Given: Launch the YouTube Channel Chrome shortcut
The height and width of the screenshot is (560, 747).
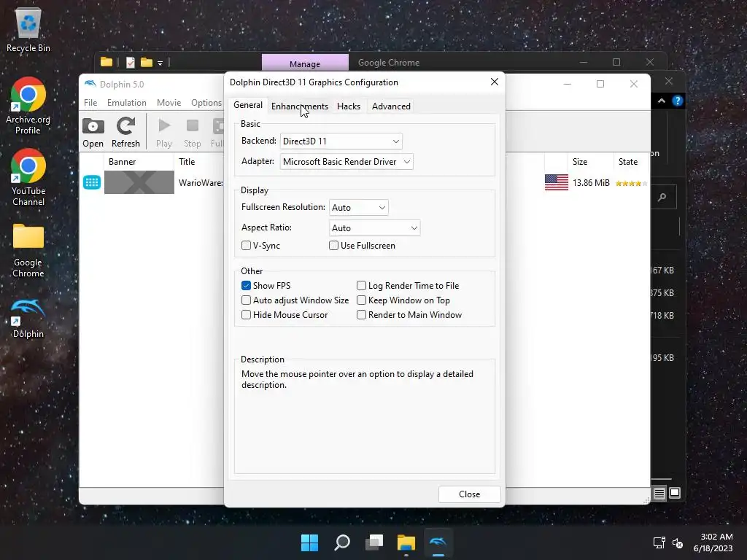Looking at the screenshot, I should (28, 177).
